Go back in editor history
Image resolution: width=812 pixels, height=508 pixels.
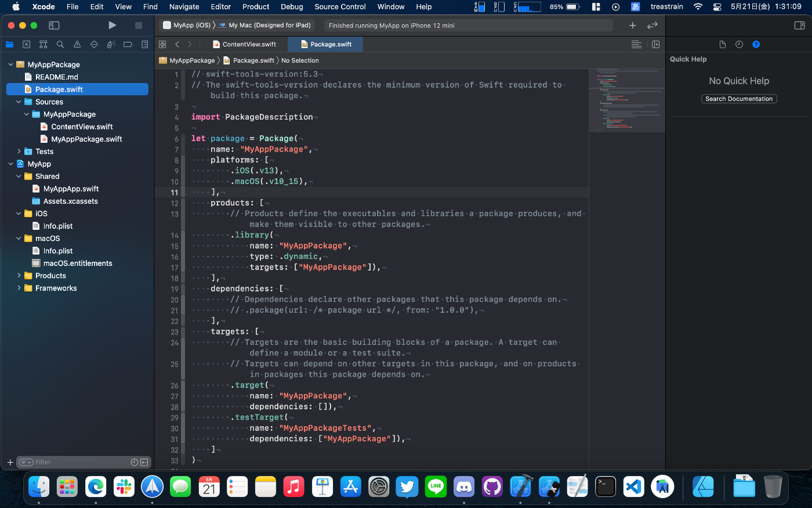[177, 44]
